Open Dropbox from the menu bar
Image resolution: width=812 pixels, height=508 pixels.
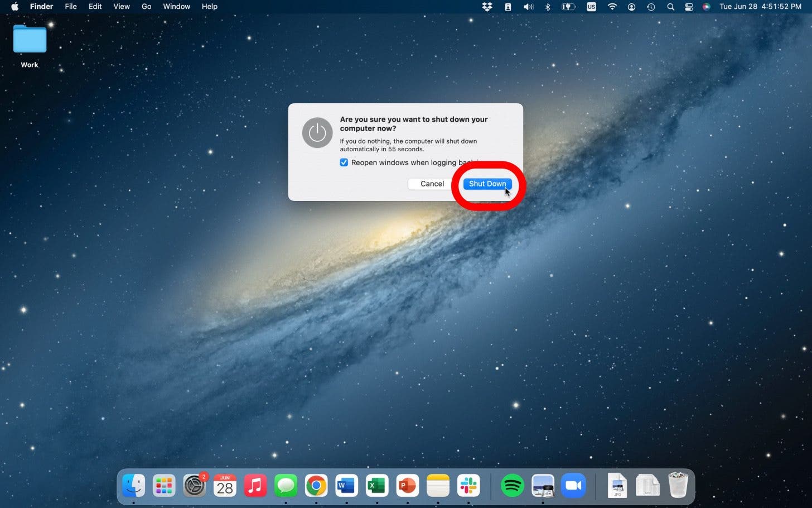(487, 7)
